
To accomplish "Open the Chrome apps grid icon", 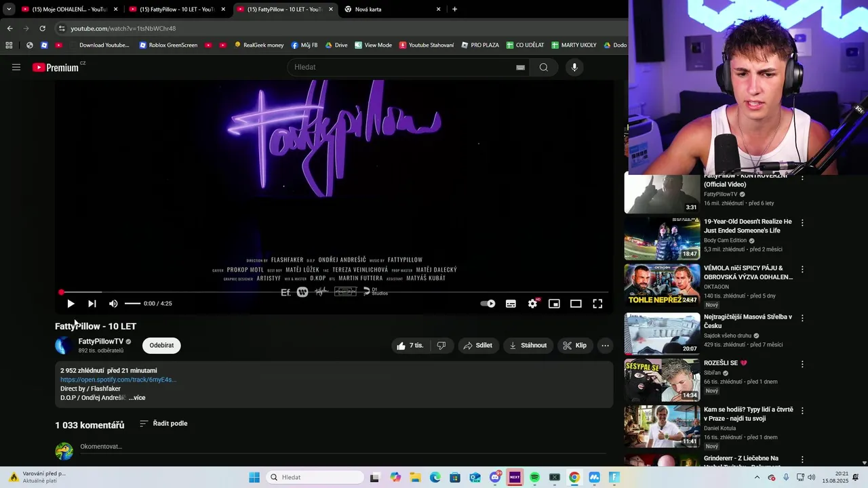I will pos(9,45).
